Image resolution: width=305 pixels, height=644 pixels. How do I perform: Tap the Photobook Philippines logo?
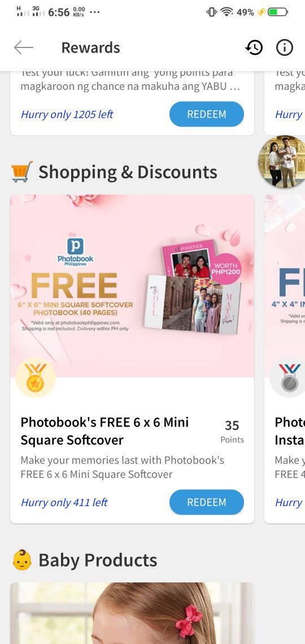click(75, 252)
